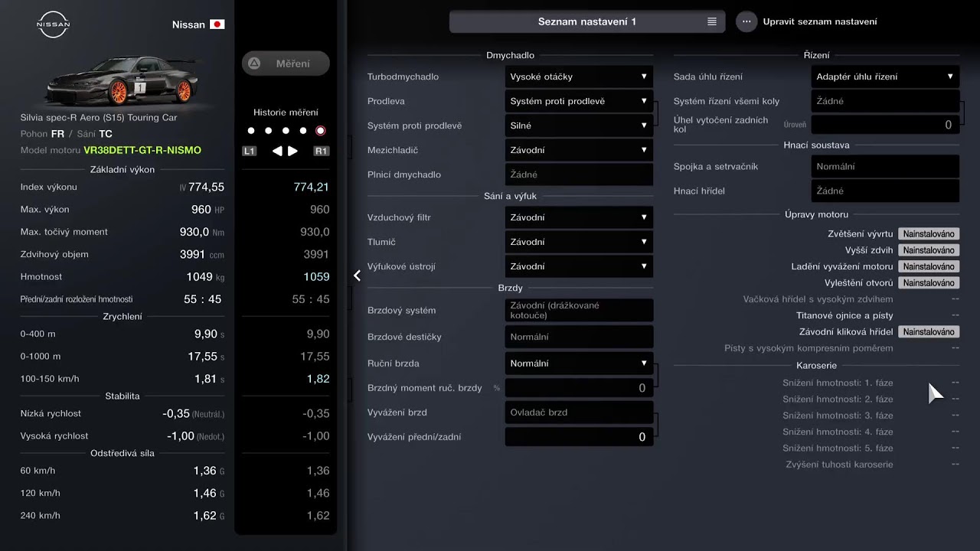Open the Systém proti prodlevě strength dropdown

[579, 126]
